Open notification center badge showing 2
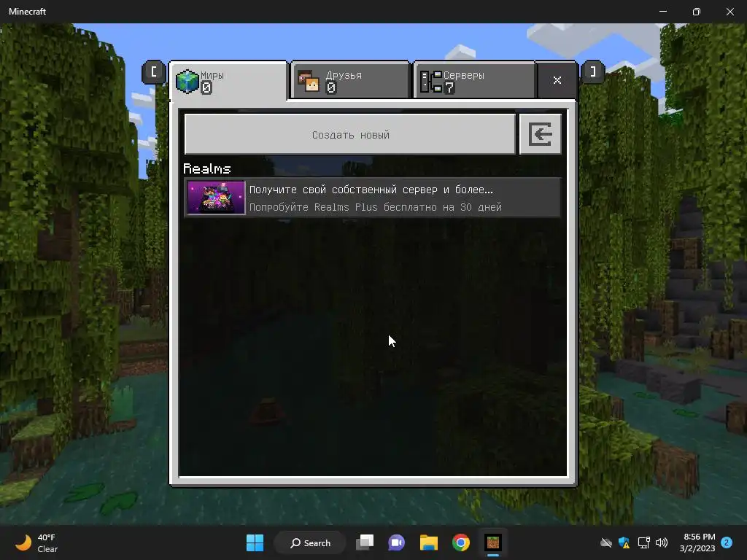This screenshot has height=560, width=747. point(727,542)
